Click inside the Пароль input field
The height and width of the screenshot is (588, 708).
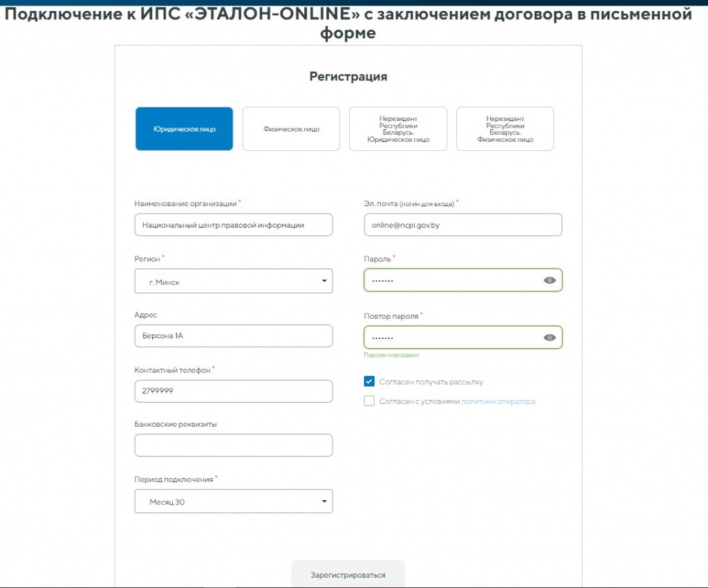coord(463,280)
